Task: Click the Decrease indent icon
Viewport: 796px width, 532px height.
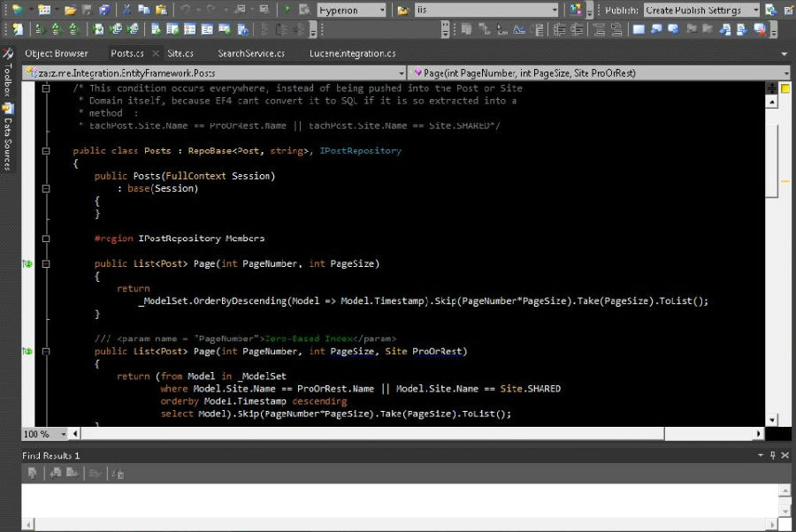Action: coord(560,30)
